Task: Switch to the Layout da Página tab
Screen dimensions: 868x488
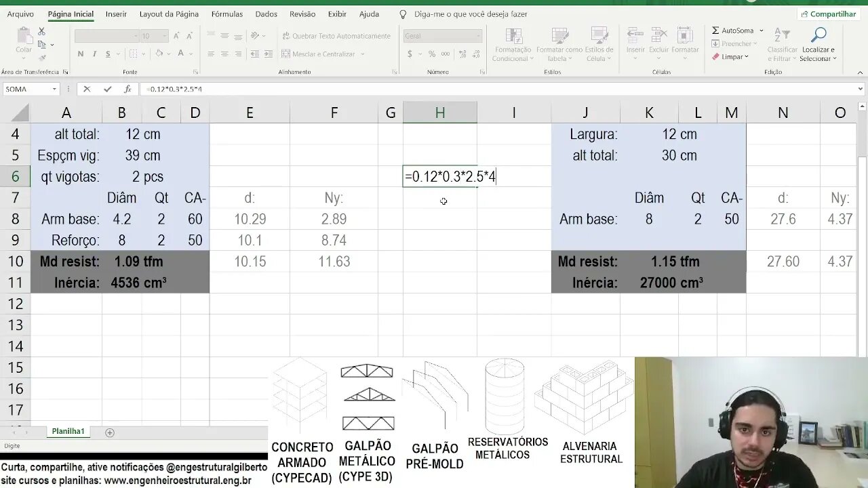Action: pyautogui.click(x=169, y=14)
